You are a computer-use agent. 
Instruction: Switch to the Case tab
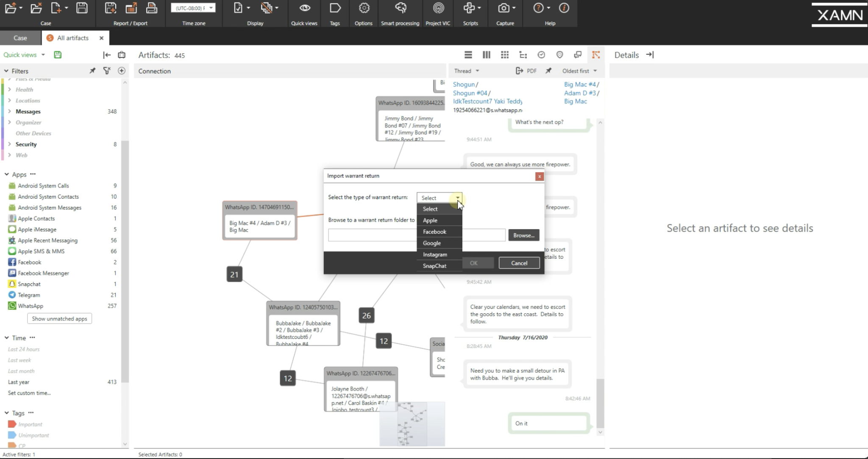tap(20, 38)
